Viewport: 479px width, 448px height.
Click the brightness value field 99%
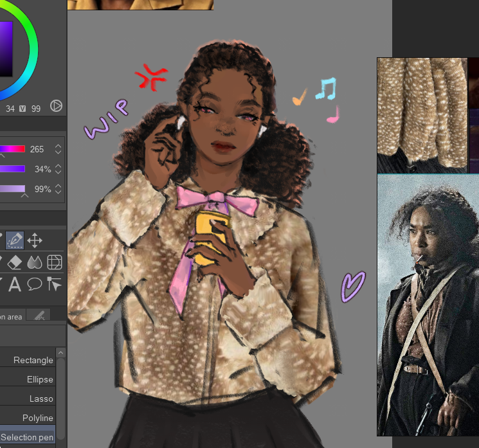coord(42,189)
